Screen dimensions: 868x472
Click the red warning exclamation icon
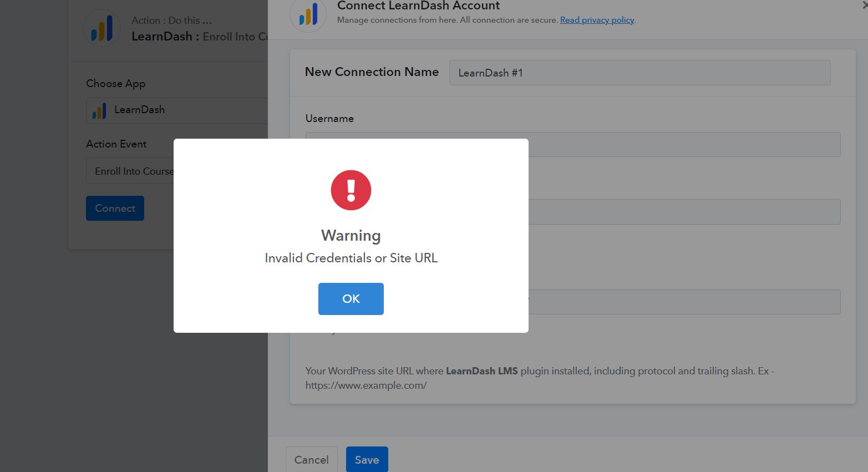pyautogui.click(x=351, y=190)
